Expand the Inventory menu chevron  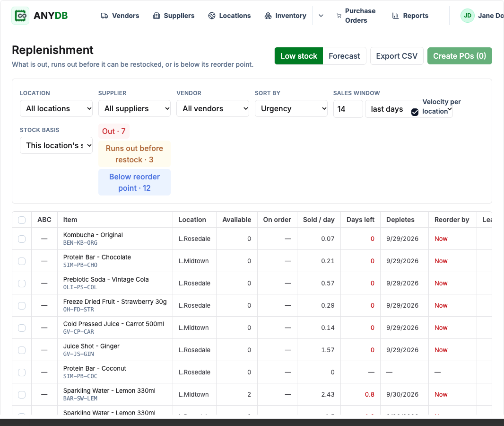321,16
